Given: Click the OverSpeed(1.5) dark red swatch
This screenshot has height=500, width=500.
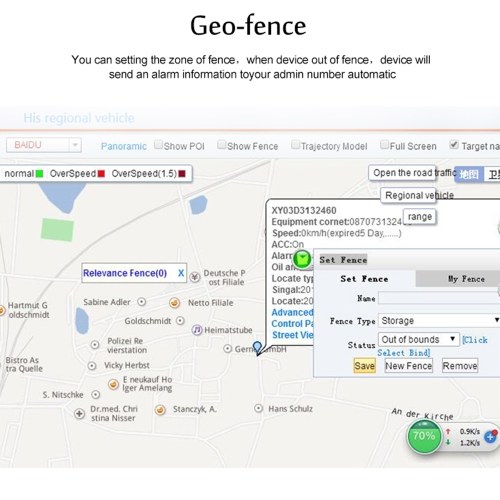Looking at the screenshot, I should (x=182, y=174).
